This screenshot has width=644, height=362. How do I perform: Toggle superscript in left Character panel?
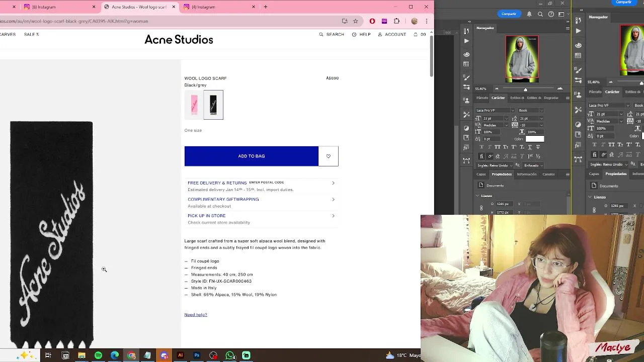514,147
